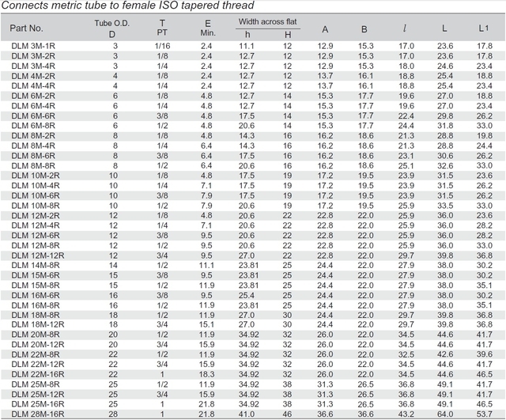Click E value 18.3 in DLM 22M-16R row
The width and height of the screenshot is (506, 420).
click(x=206, y=374)
